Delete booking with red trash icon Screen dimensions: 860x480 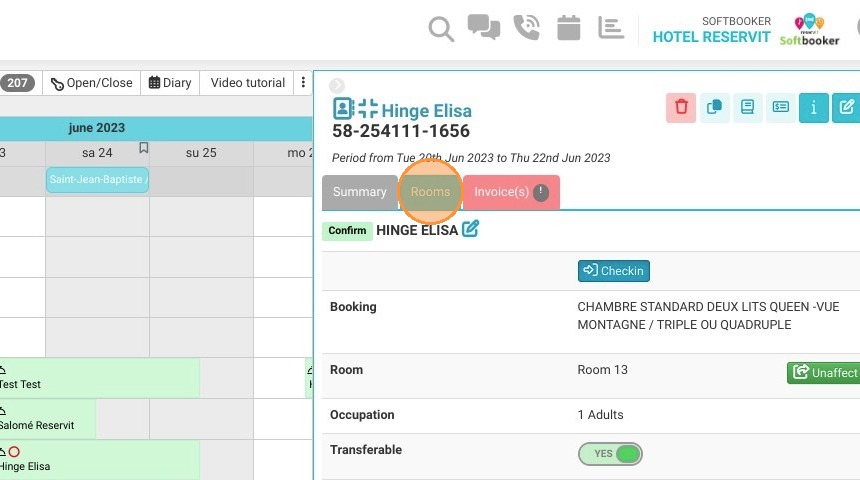(x=681, y=107)
